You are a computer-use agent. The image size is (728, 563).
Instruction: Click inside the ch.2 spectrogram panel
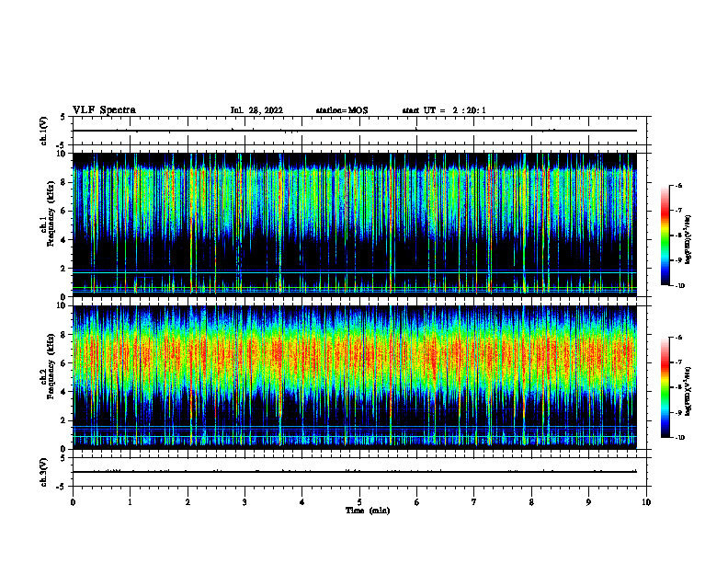point(355,377)
